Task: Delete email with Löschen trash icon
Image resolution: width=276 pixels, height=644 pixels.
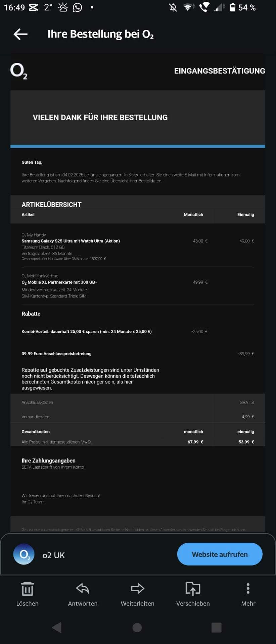Action: pyautogui.click(x=27, y=589)
